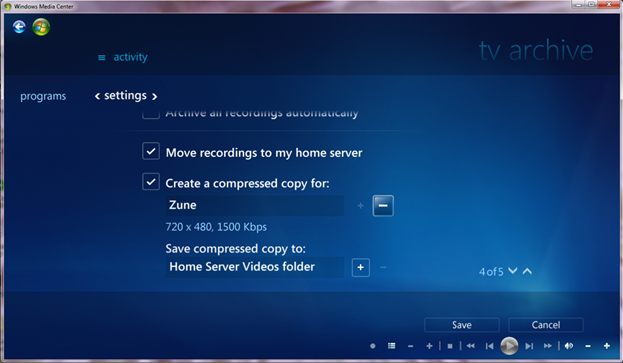Click the down arrow next to 4of5
Screen dimensions: 623x363
[513, 271]
